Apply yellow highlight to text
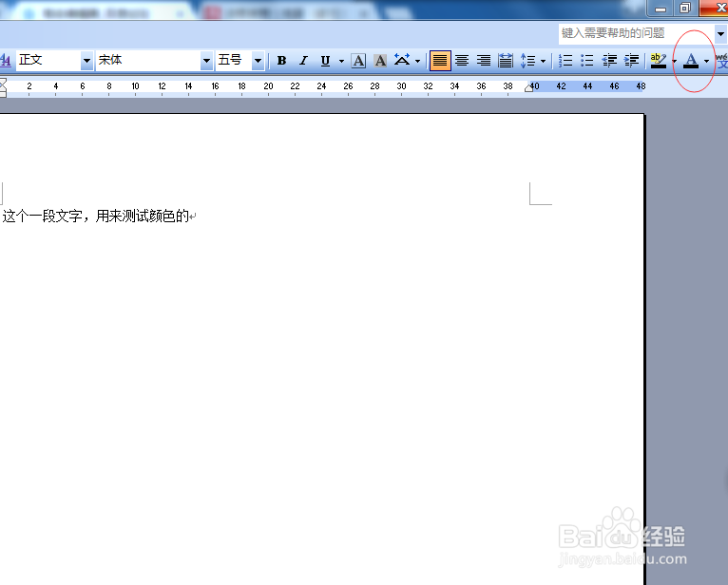This screenshot has width=728, height=585. (659, 61)
